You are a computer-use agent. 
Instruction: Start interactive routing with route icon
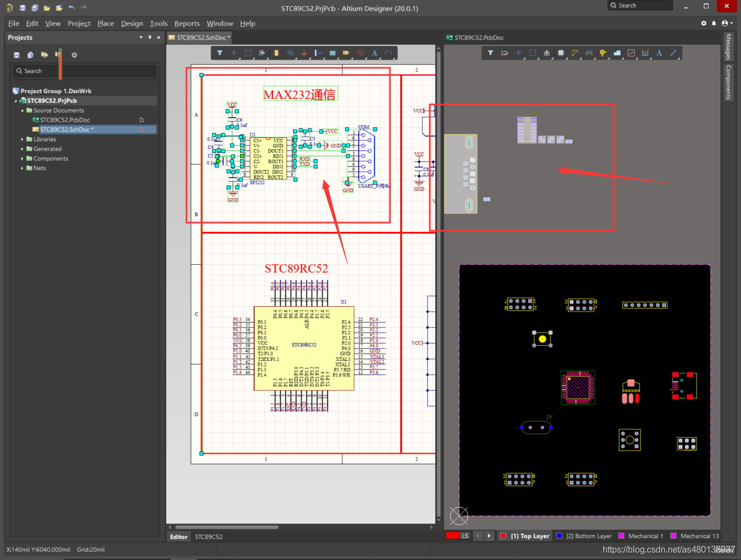pos(575,53)
